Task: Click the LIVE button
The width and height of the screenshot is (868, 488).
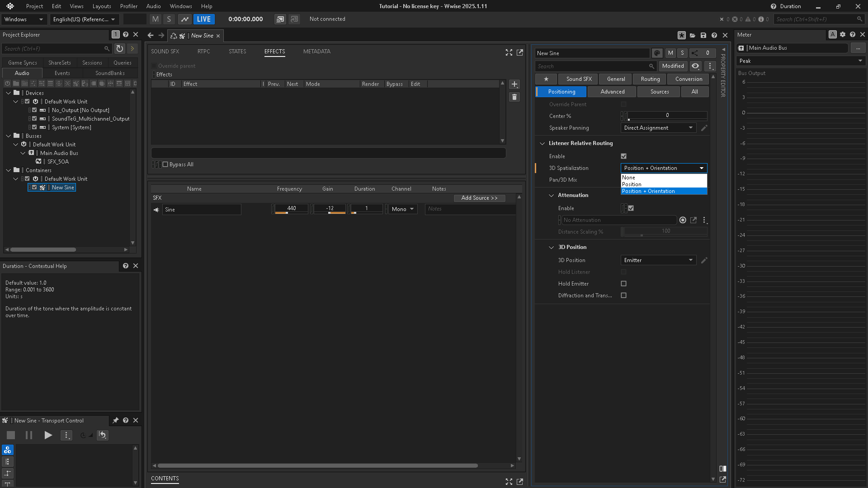Action: point(204,19)
